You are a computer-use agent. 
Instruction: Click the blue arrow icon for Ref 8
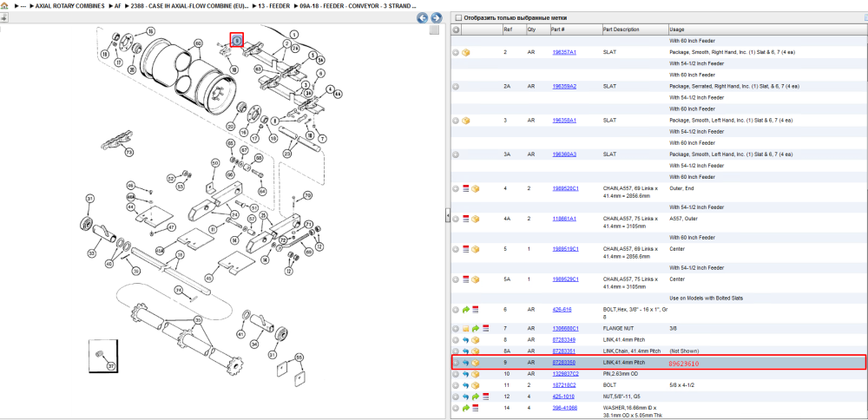tap(466, 340)
